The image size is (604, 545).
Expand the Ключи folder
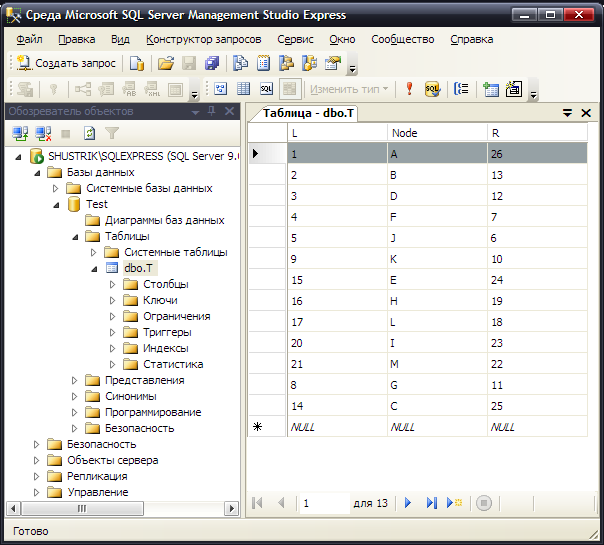pos(112,300)
